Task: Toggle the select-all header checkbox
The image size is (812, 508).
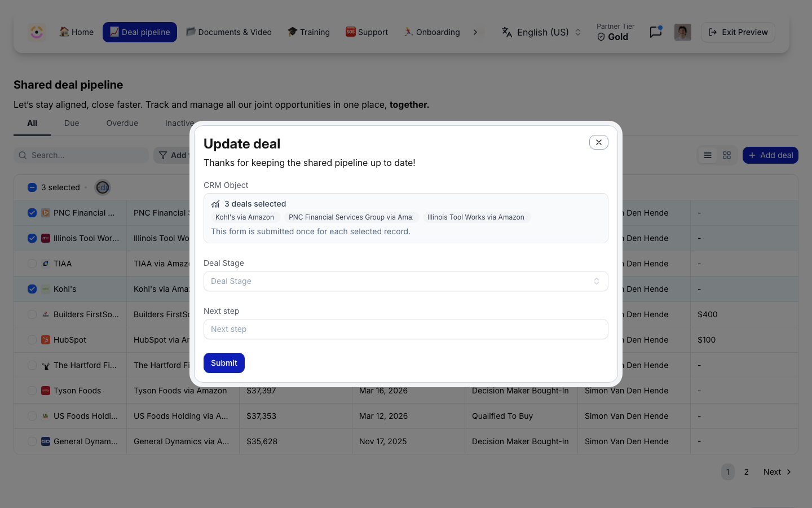Action: 32,187
